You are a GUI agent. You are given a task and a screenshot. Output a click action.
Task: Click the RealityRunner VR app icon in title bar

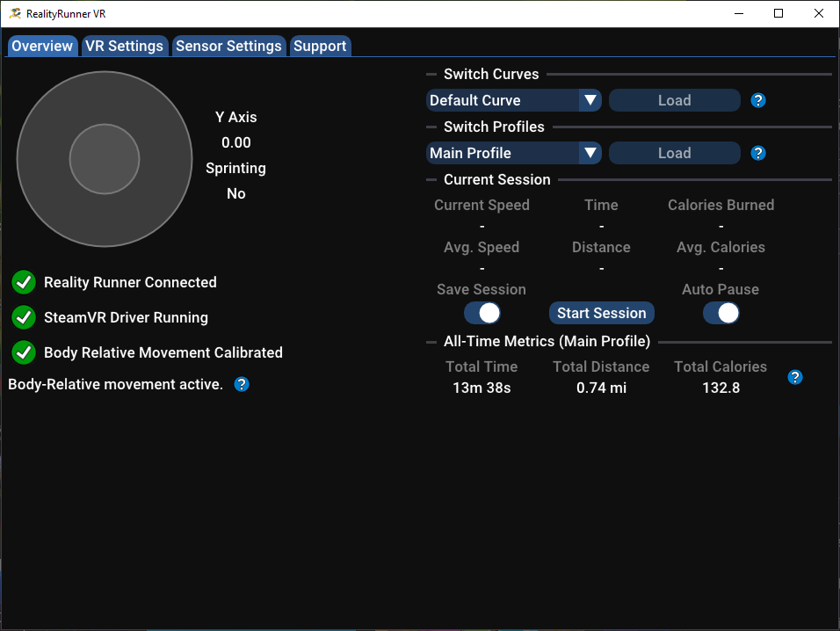pyautogui.click(x=15, y=13)
